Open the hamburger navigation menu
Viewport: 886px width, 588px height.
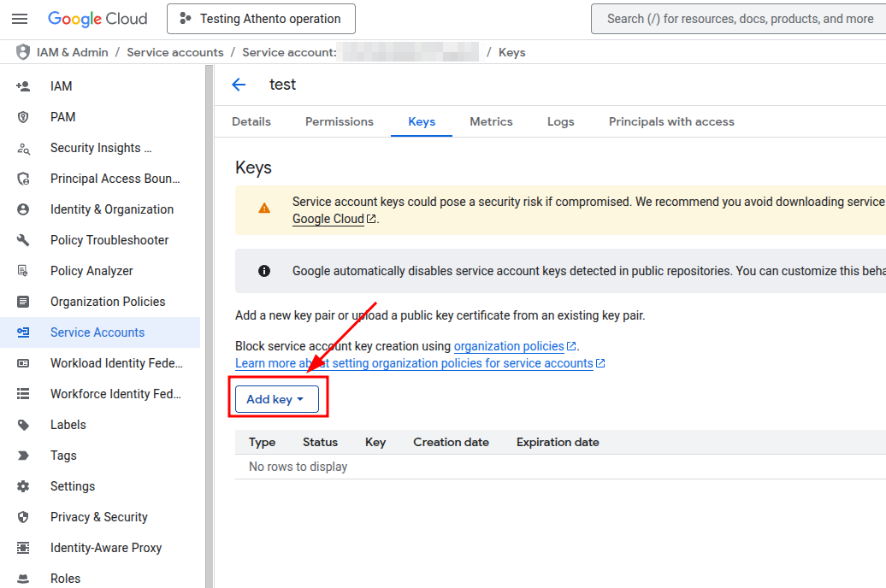pos(20,19)
